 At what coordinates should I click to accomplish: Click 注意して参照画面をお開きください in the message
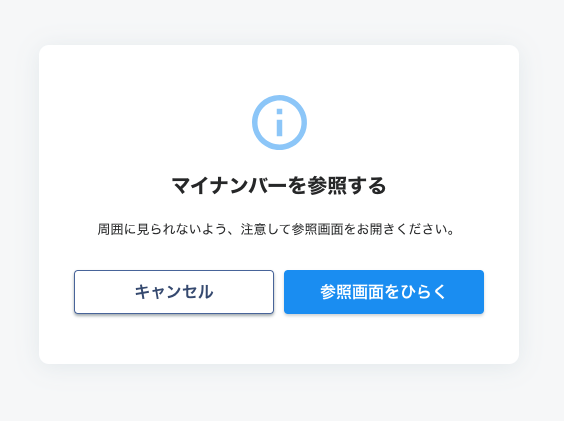(347, 229)
